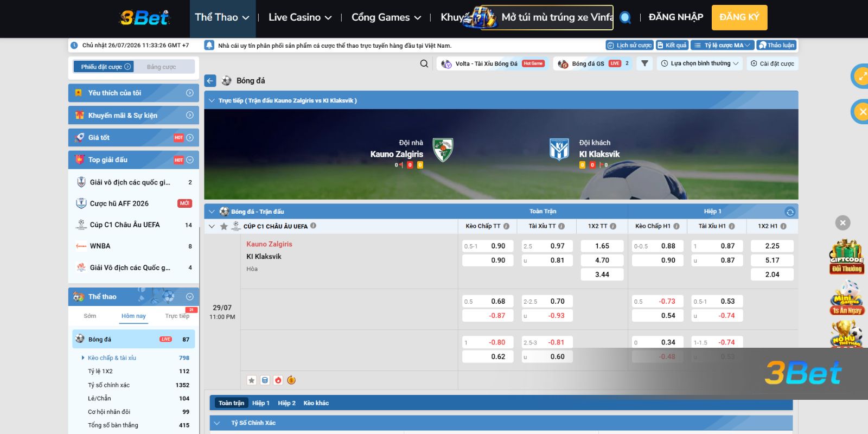This screenshot has height=434, width=868.
Task: Open the filter funnel icon
Action: point(644,63)
